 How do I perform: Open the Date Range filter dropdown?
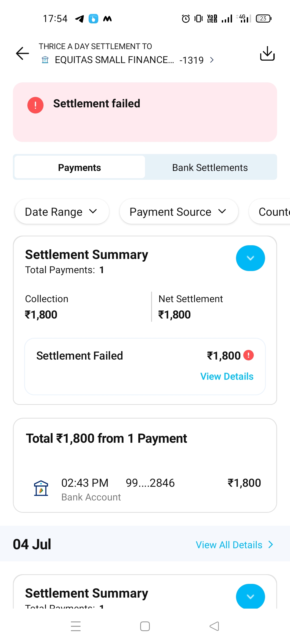point(62,212)
